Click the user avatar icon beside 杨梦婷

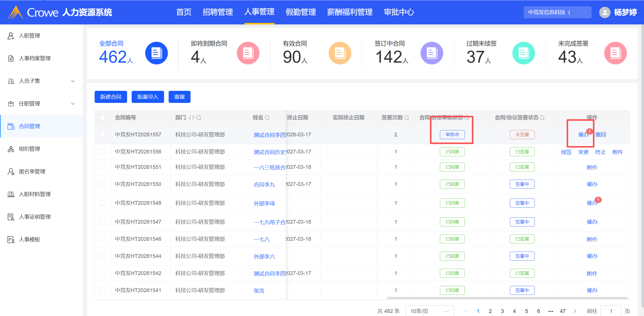click(x=604, y=12)
